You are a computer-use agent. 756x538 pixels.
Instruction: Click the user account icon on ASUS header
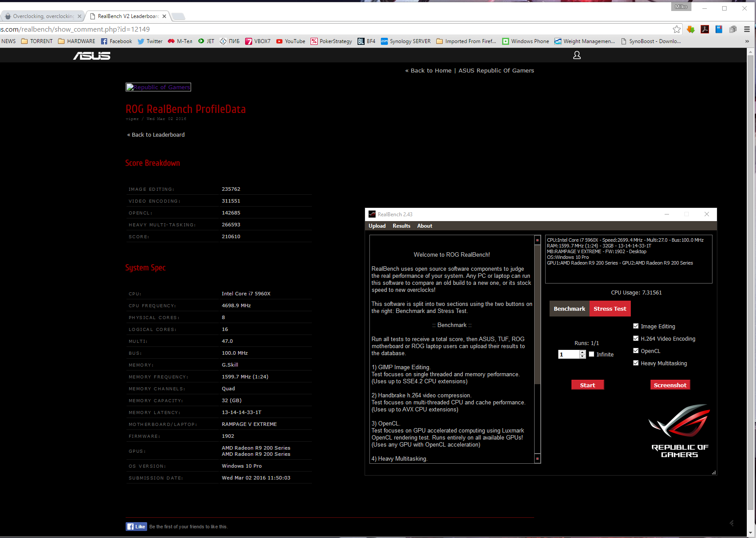[x=577, y=55]
